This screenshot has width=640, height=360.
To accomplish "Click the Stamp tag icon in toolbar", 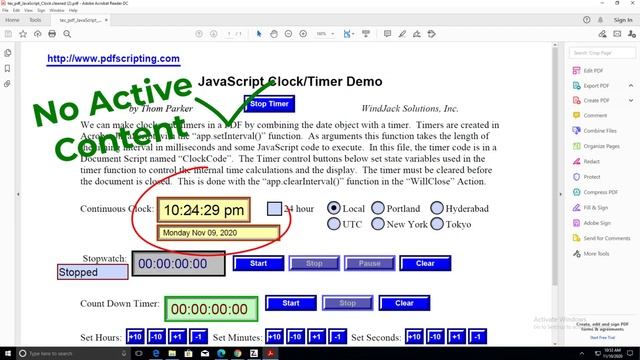I will pos(431,34).
